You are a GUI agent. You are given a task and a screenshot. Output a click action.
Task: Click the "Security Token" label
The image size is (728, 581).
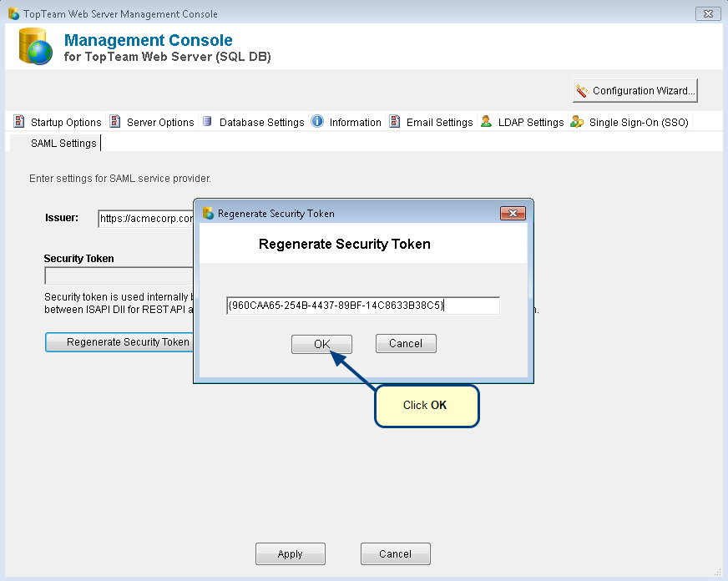[79, 259]
